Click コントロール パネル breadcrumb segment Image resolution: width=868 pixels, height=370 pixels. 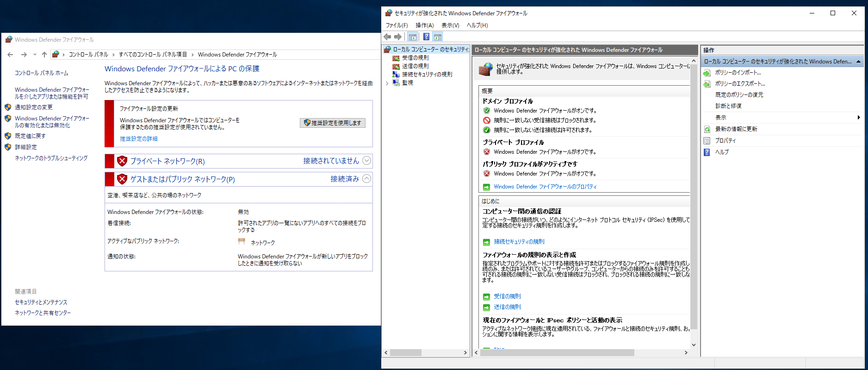[88, 55]
